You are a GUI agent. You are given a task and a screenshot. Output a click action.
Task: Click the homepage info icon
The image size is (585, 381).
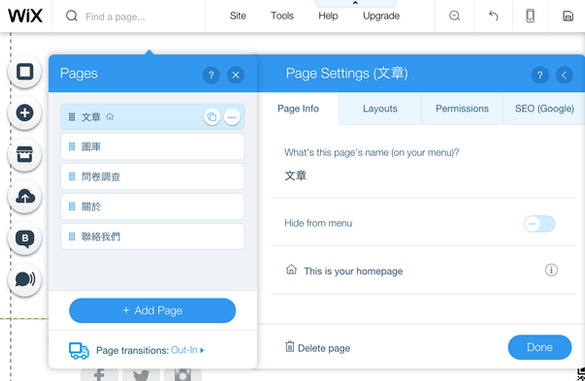point(551,270)
